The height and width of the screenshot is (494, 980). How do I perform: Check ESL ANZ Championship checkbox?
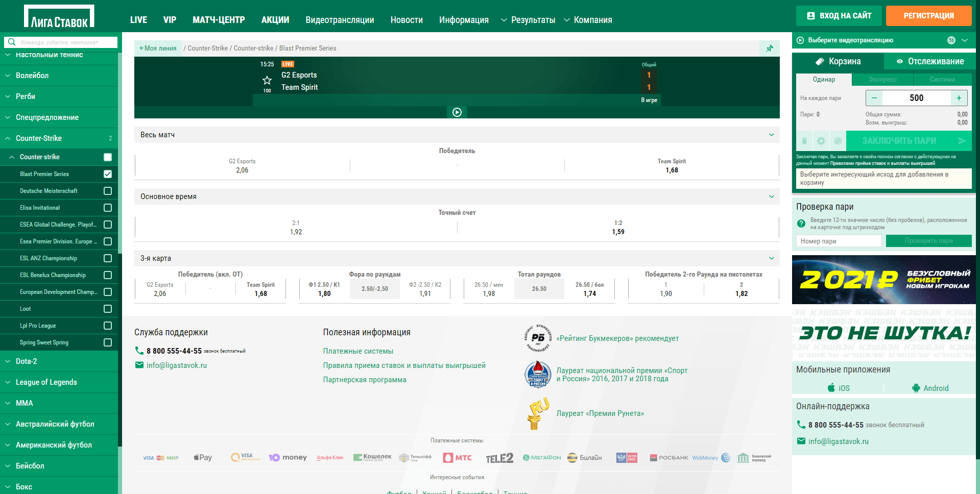pos(108,258)
